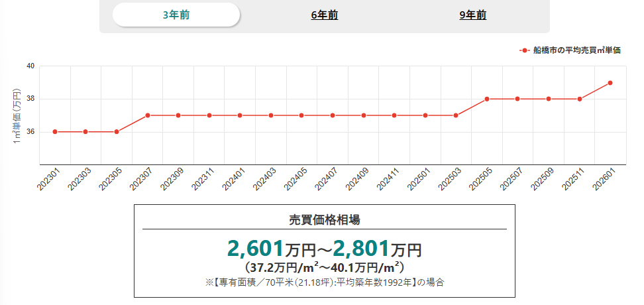Viewport: 644px width, 305px height.
Task: Select the 202505 data point at 38
Action: tap(487, 99)
